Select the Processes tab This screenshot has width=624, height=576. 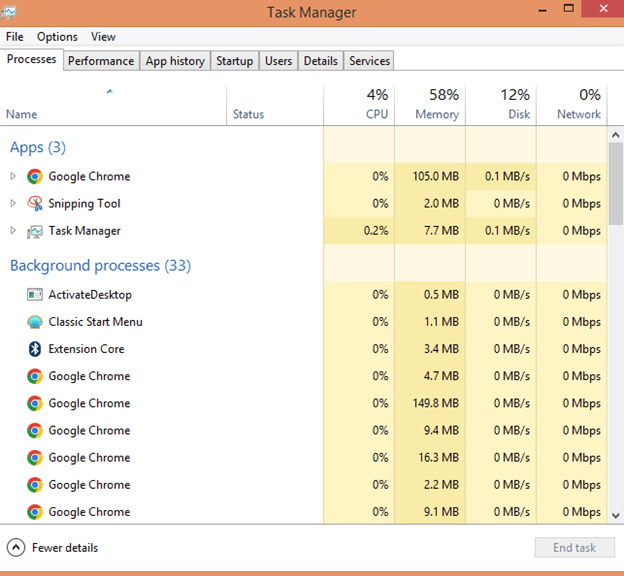point(31,59)
